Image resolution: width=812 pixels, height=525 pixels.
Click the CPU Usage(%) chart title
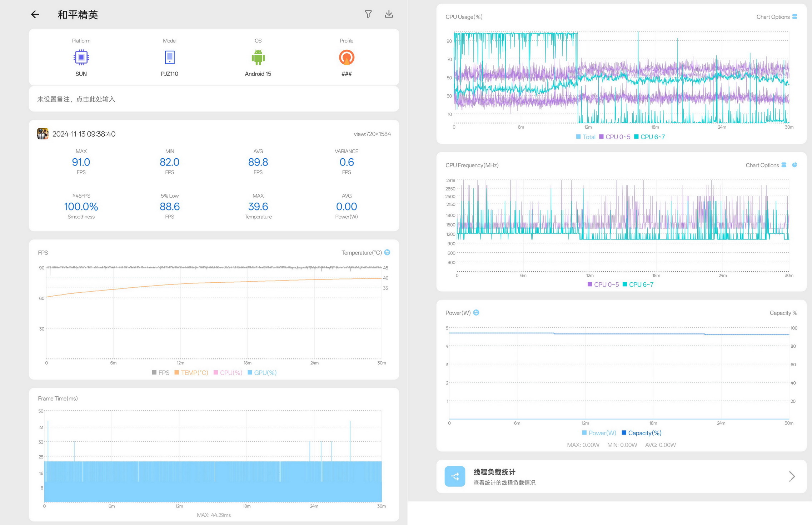[x=464, y=17]
